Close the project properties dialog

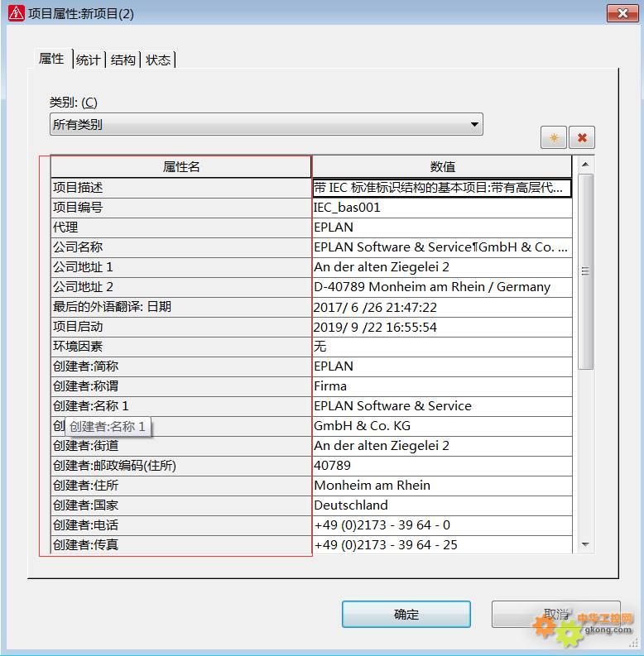[622, 13]
